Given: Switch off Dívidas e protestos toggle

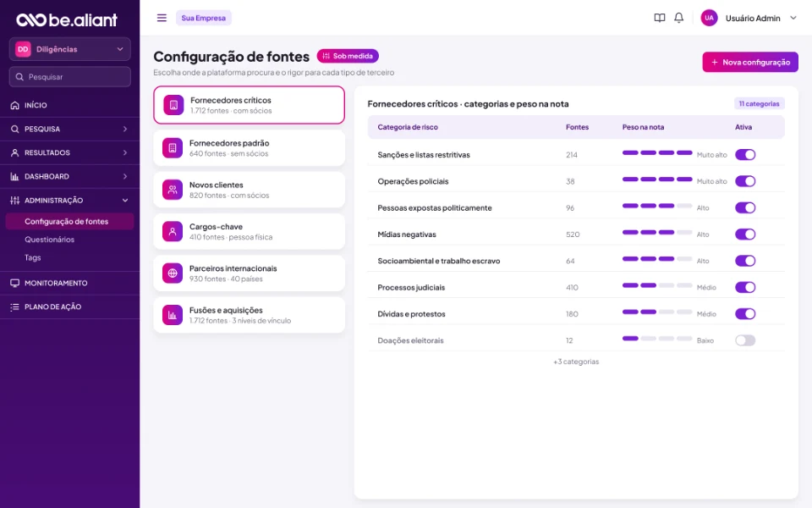Looking at the screenshot, I should (x=745, y=313).
